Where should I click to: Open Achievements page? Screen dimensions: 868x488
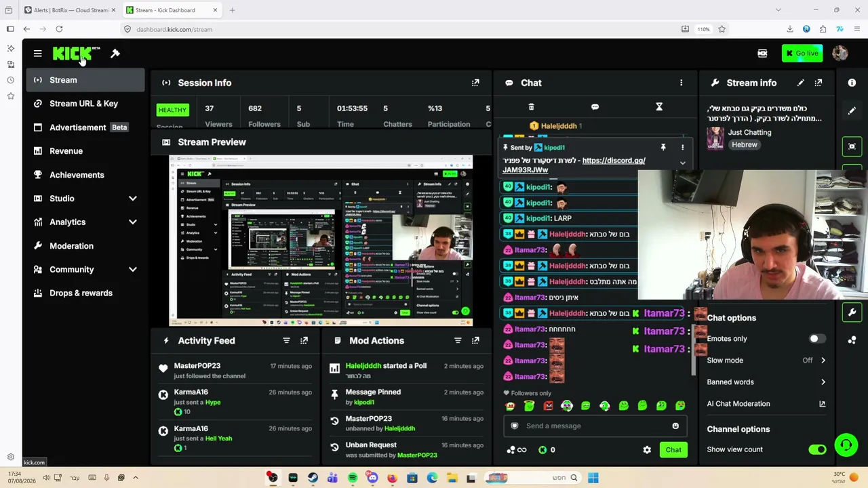point(85,175)
